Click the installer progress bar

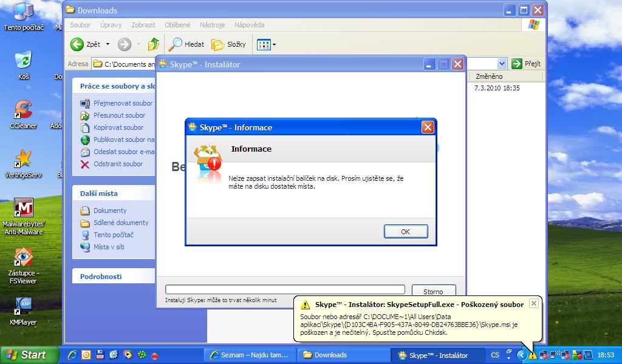285,289
